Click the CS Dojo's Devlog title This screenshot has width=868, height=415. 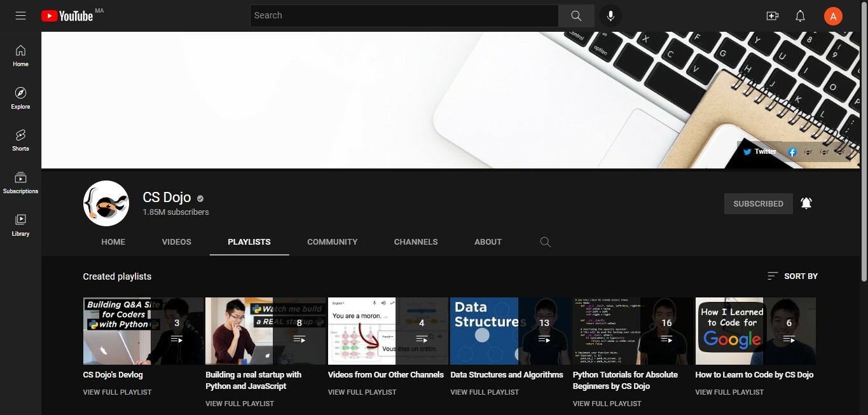[x=113, y=375]
